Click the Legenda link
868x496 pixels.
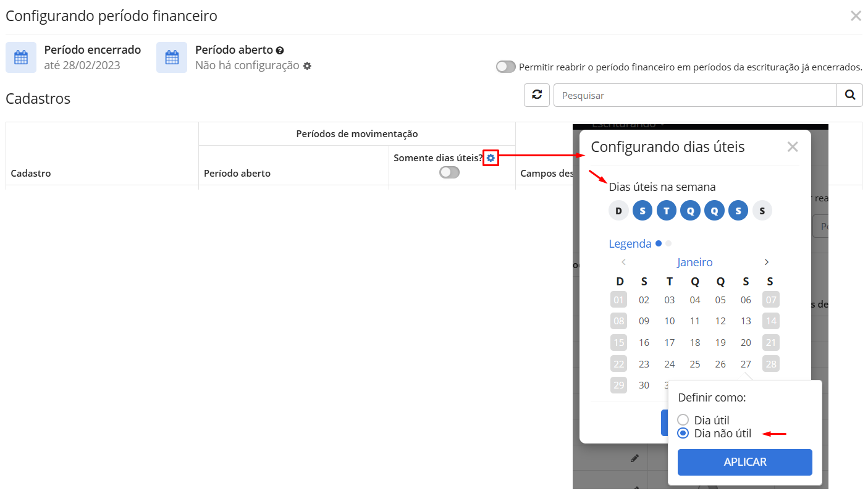pos(630,243)
